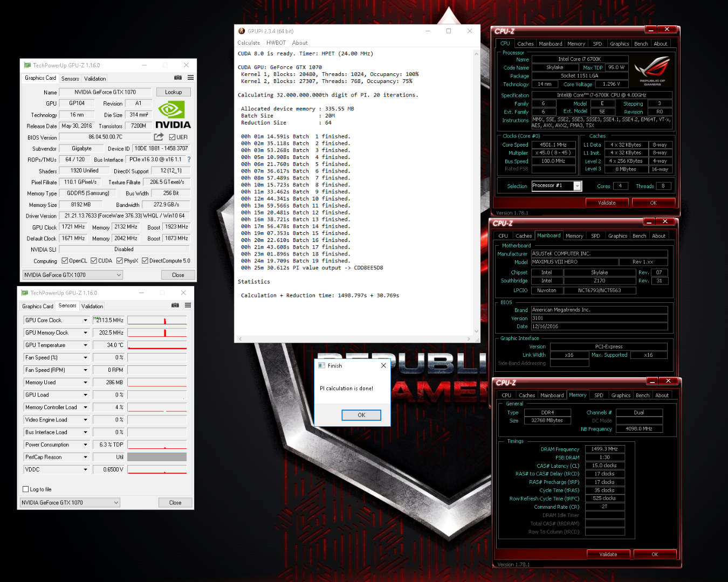Click the GPUPI app icon in title bar
Viewport: 728px width, 582px height.
click(242, 31)
